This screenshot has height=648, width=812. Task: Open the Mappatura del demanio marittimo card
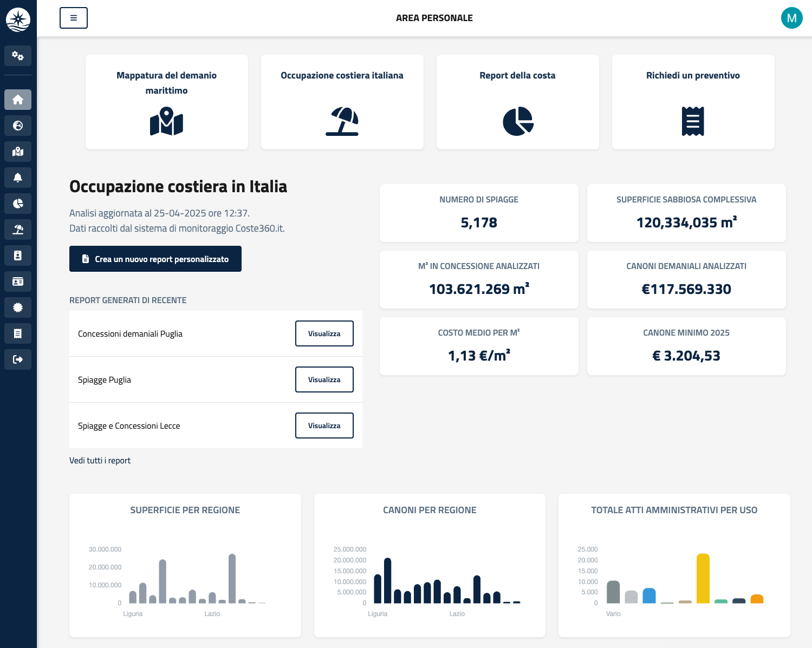coord(167,102)
